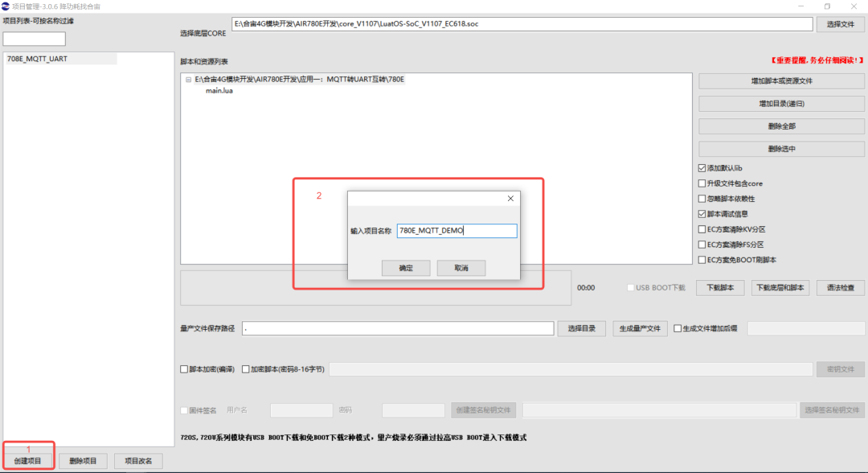The height and width of the screenshot is (473, 868).
Task: Click the signing key path field
Action: point(659,410)
